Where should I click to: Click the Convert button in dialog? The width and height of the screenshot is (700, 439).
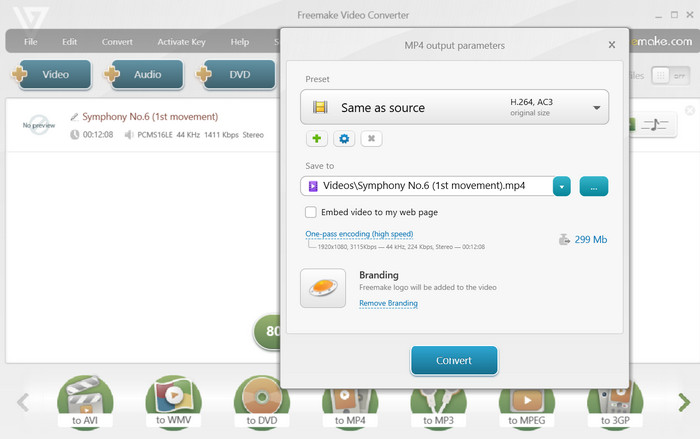[454, 360]
